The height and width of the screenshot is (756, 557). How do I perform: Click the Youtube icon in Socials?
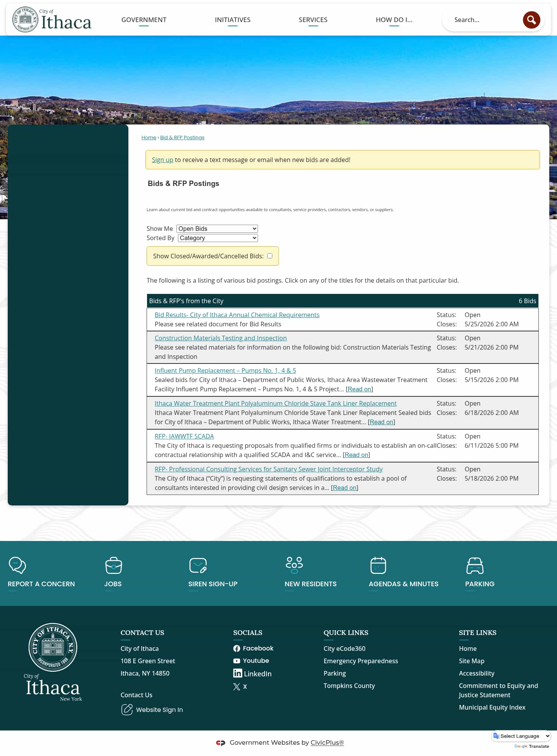coord(237,661)
